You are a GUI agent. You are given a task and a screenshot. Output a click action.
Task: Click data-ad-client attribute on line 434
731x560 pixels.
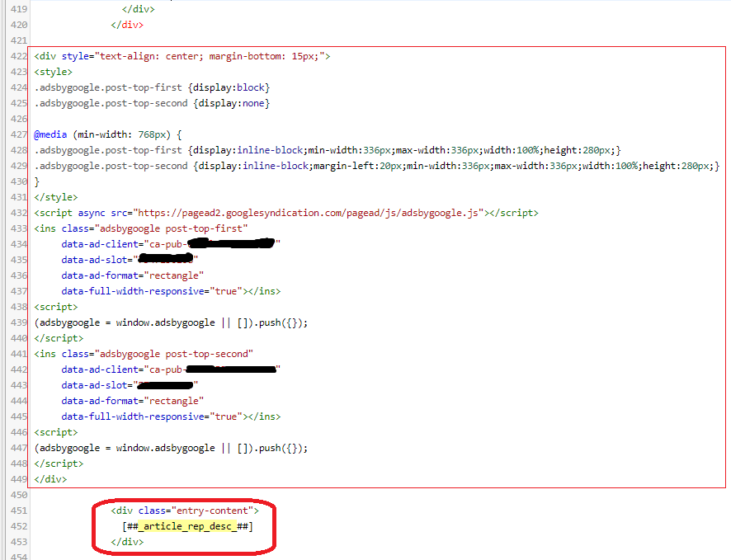click(171, 244)
